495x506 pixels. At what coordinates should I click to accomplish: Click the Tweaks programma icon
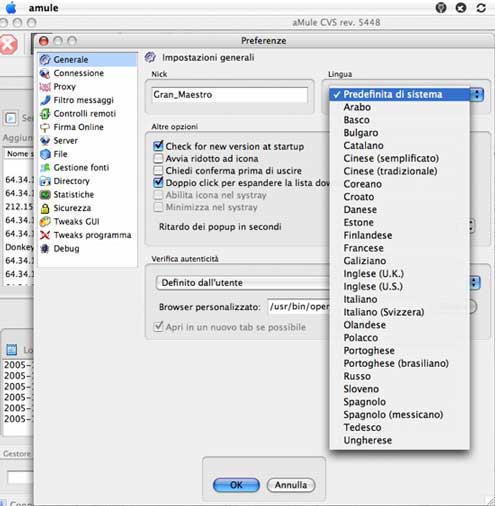click(45, 235)
